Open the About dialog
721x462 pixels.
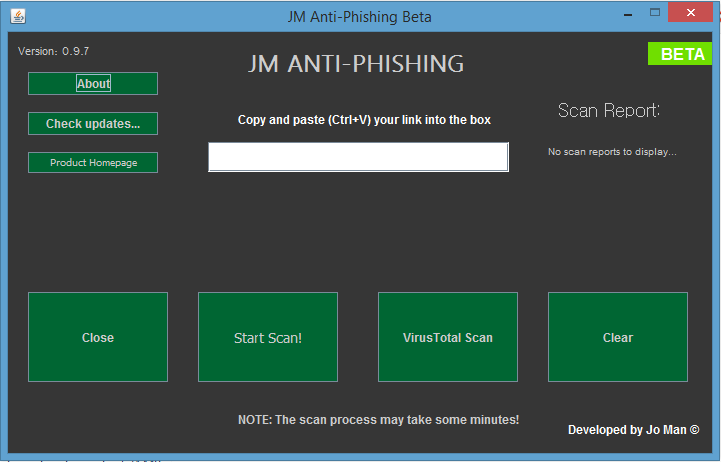(93, 84)
